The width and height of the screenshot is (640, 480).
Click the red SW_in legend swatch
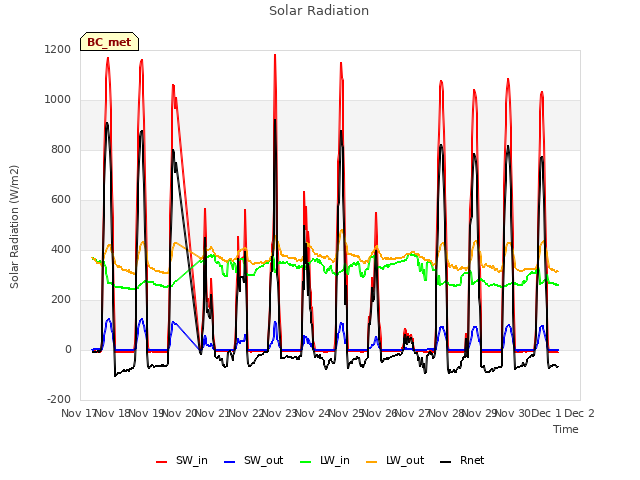[x=162, y=462]
